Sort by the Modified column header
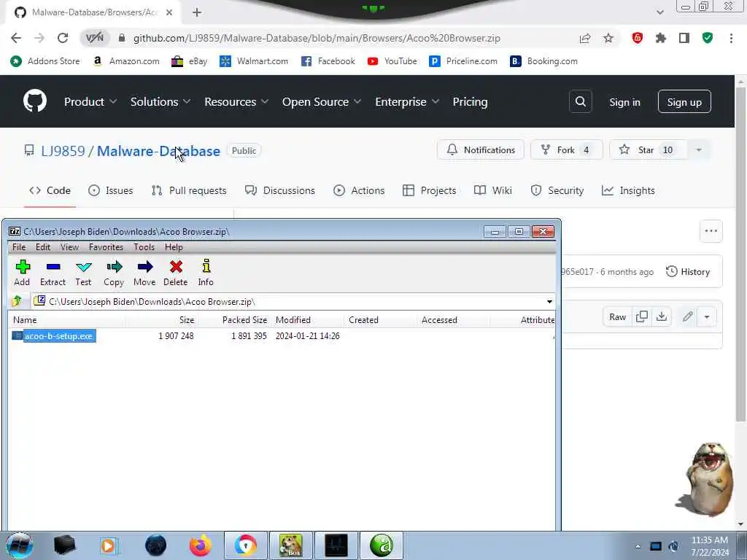 [x=293, y=320]
